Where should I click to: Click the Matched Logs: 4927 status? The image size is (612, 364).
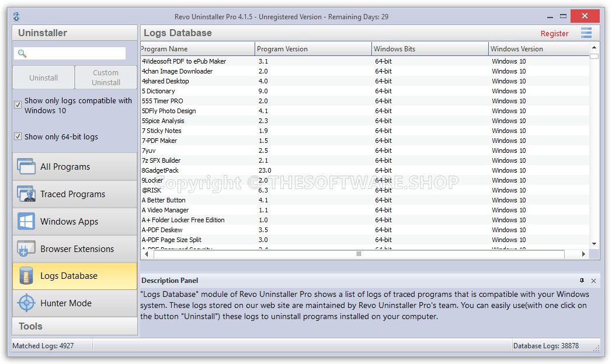pos(43,346)
